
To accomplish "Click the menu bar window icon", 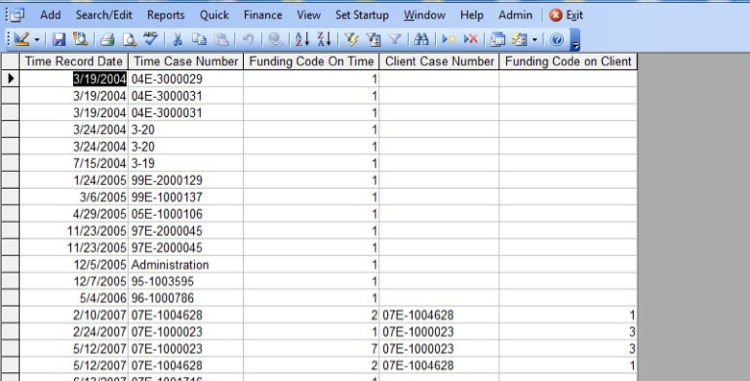I will [x=17, y=15].
